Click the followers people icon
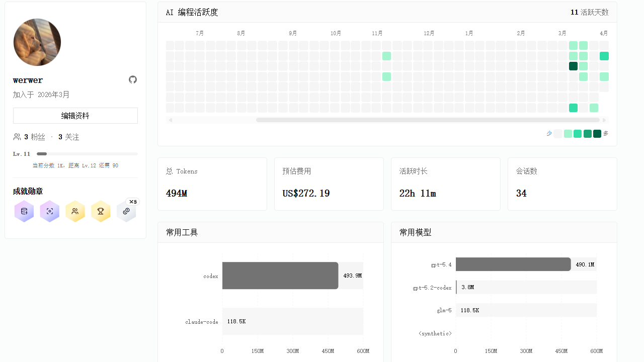Viewport: 644px width, 362px height. (17, 137)
